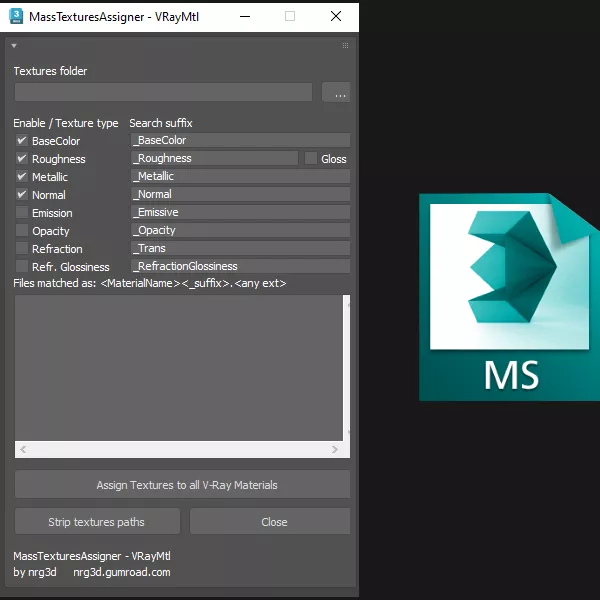Click the list's left scroll arrow

pos(23,449)
